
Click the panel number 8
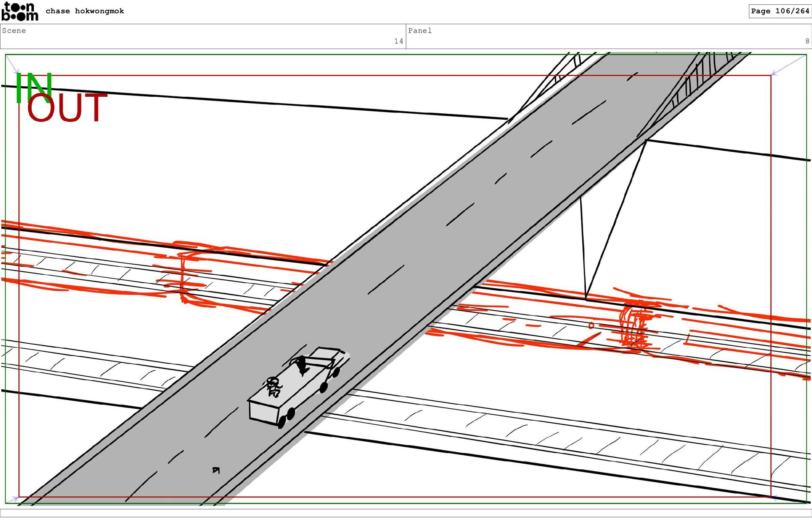coord(807,41)
